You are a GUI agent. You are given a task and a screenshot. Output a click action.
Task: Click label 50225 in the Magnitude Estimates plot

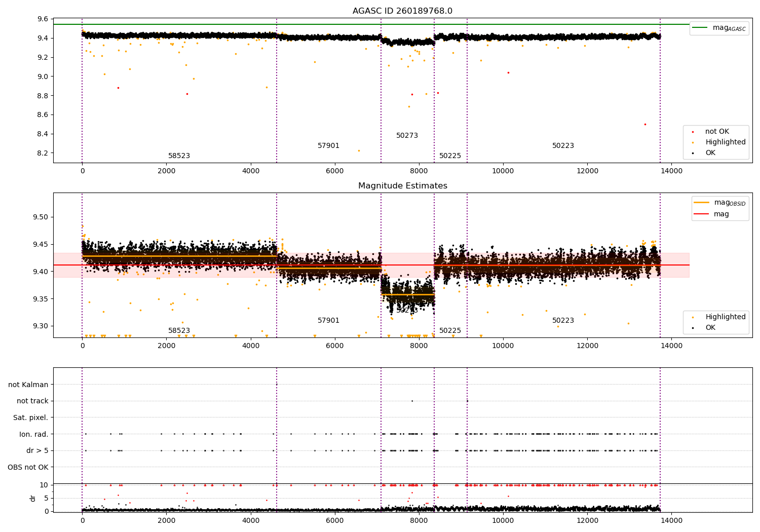pyautogui.click(x=450, y=331)
